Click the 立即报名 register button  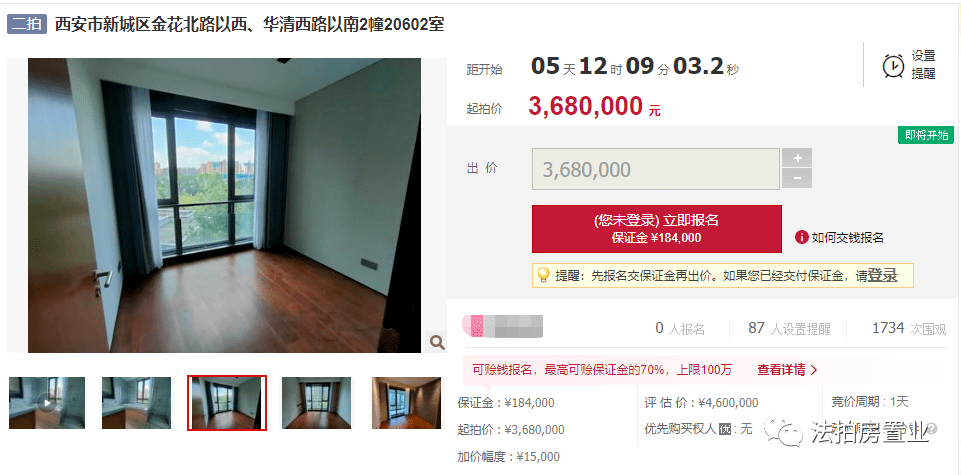[x=656, y=229]
